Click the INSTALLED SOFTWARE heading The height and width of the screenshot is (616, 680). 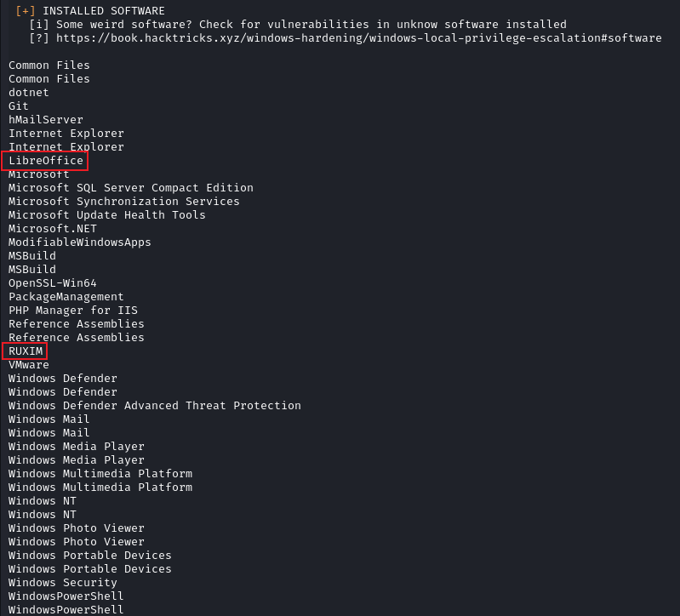(104, 11)
